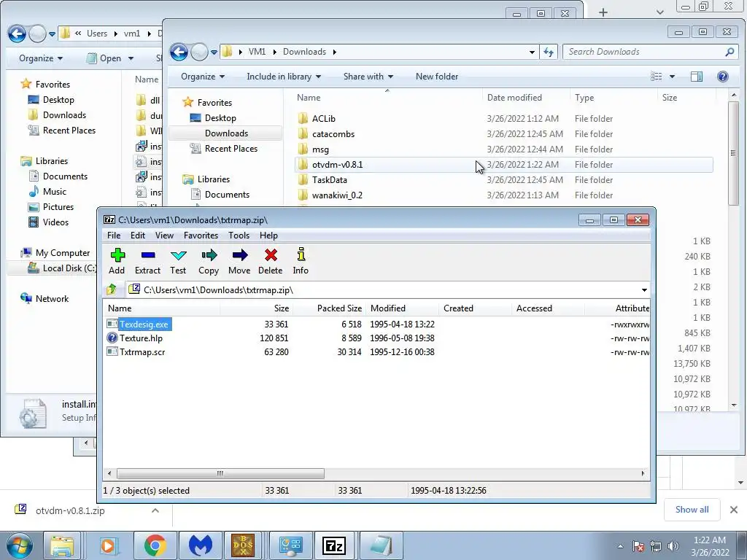Open DOSBox from the taskbar
This screenshot has height=560, width=747.
pyautogui.click(x=243, y=545)
